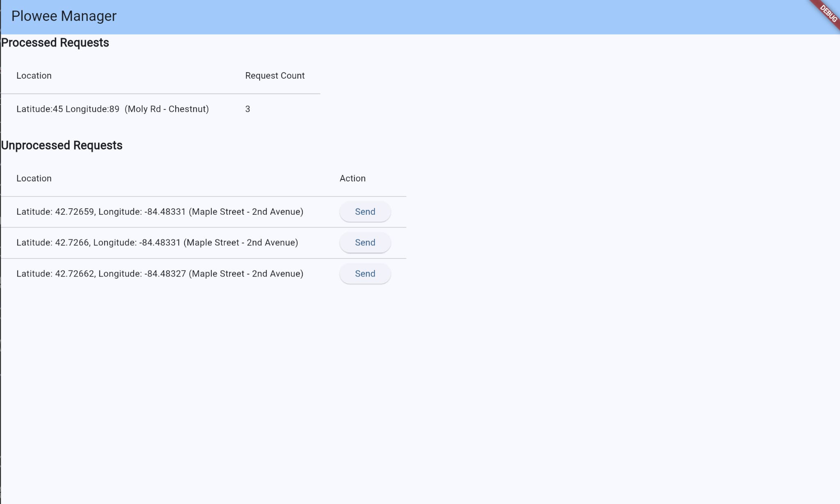840x504 pixels.
Task: Click Location header in processed table
Action: [34, 76]
